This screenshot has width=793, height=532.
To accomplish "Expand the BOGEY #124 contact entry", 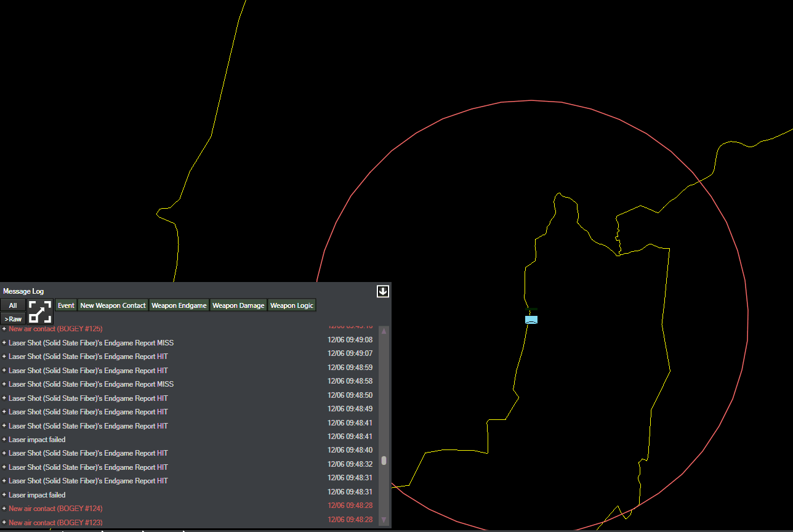I will [x=4, y=509].
